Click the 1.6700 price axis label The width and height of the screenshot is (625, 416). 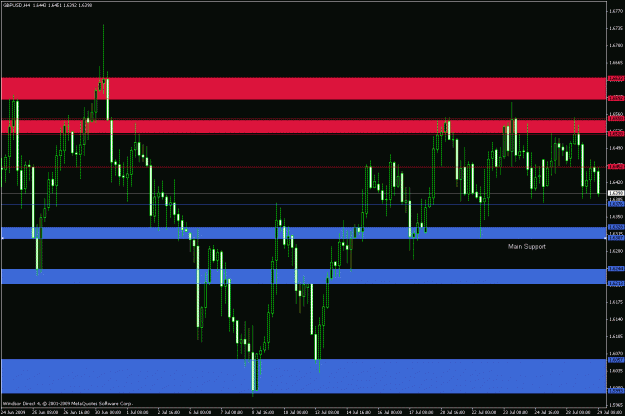(x=616, y=45)
